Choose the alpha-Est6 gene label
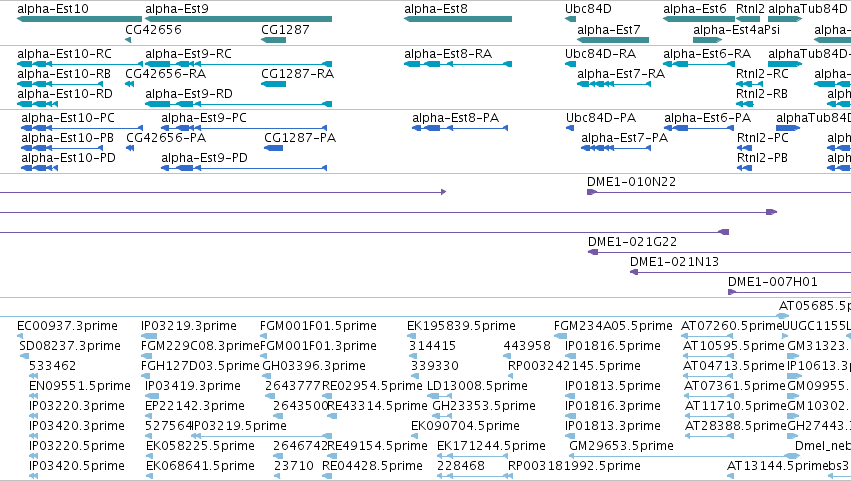Screen dimensions: 851x481 point(695,9)
